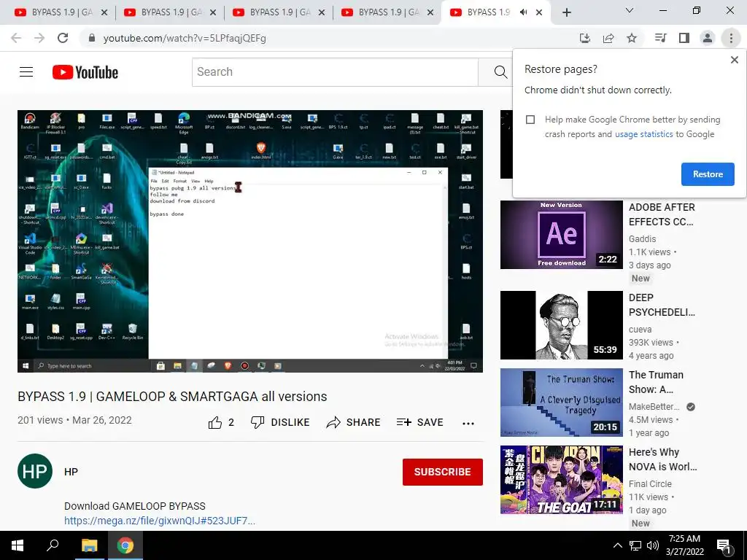Dismiss the Restore pages popup
The height and width of the screenshot is (560, 747).
[x=734, y=60]
